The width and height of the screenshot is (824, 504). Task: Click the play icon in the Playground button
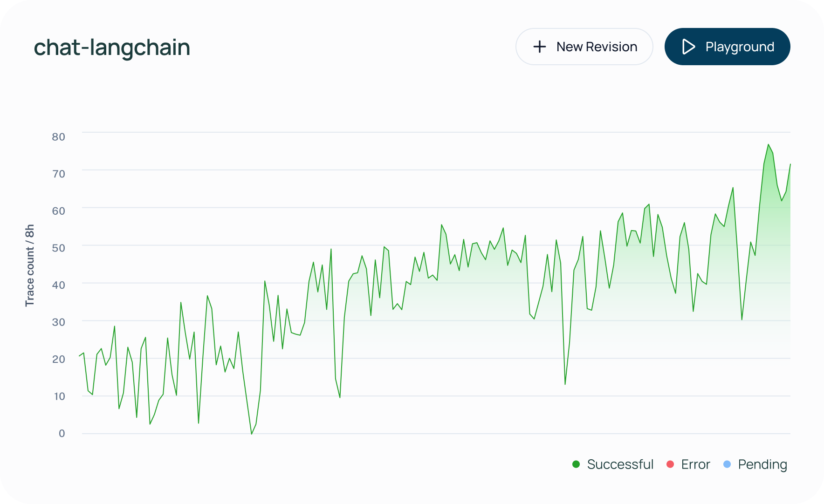coord(688,47)
